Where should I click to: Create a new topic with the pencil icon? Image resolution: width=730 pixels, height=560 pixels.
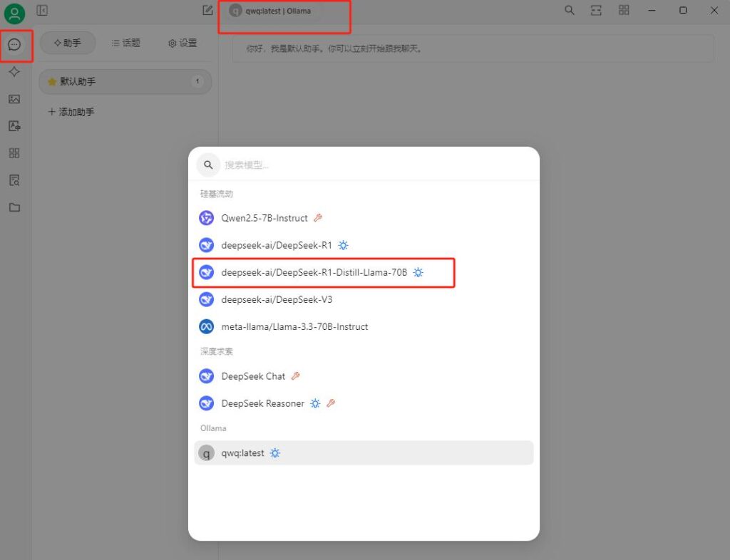[207, 10]
